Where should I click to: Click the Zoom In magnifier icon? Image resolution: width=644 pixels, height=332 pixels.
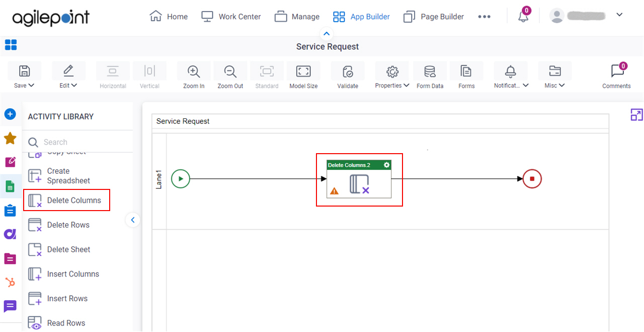[x=194, y=71]
